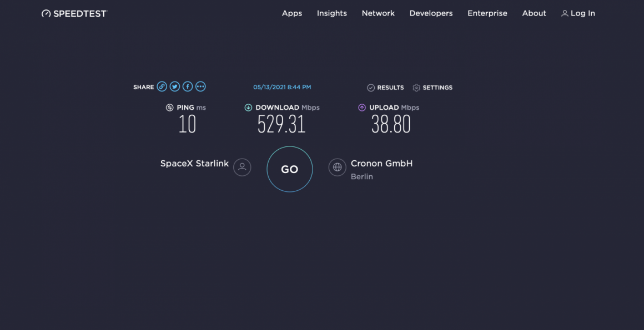The height and width of the screenshot is (330, 644).
Task: Click the upload value 38.80
Action: click(391, 124)
